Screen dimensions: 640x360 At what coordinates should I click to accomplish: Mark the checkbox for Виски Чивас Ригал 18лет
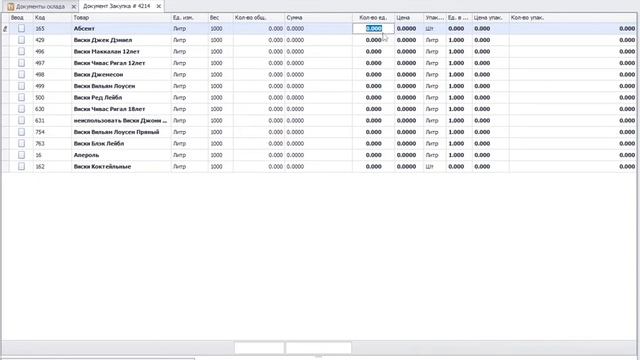point(21,109)
